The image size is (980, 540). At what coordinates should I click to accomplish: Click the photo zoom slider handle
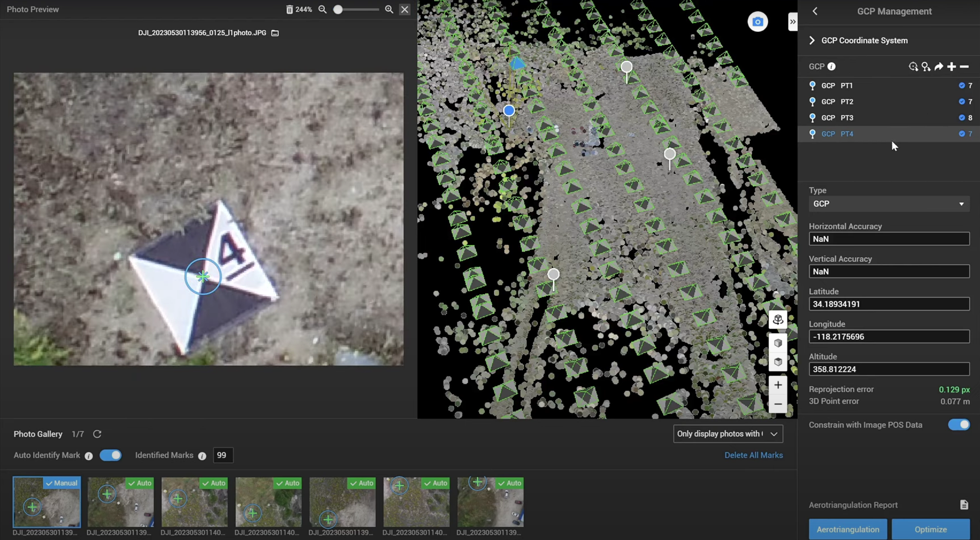[338, 10]
